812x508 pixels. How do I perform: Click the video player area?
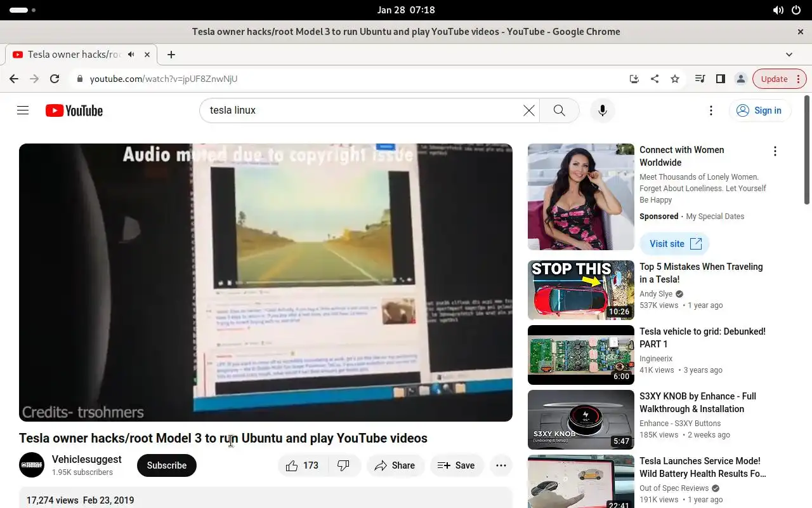coord(266,283)
